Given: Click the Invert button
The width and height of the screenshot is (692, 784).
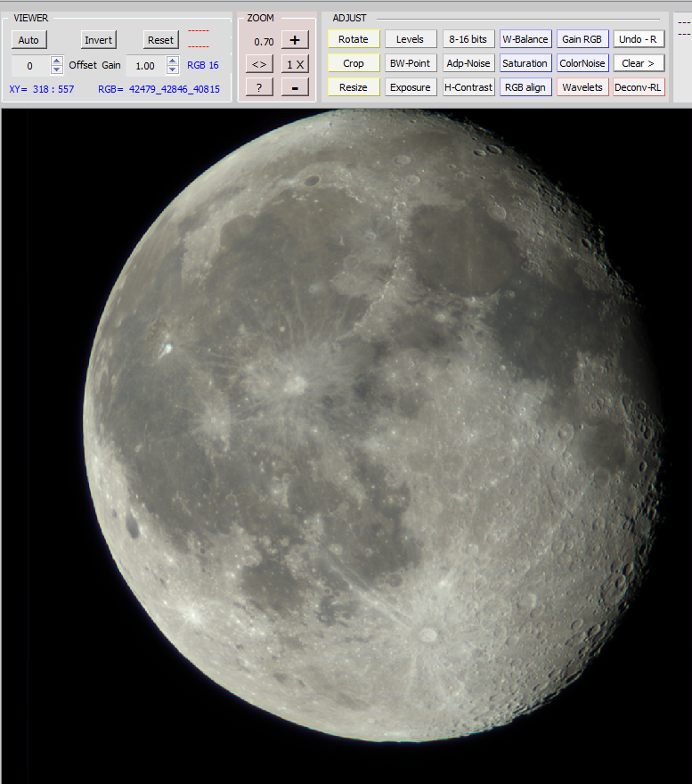Looking at the screenshot, I should click(x=98, y=40).
